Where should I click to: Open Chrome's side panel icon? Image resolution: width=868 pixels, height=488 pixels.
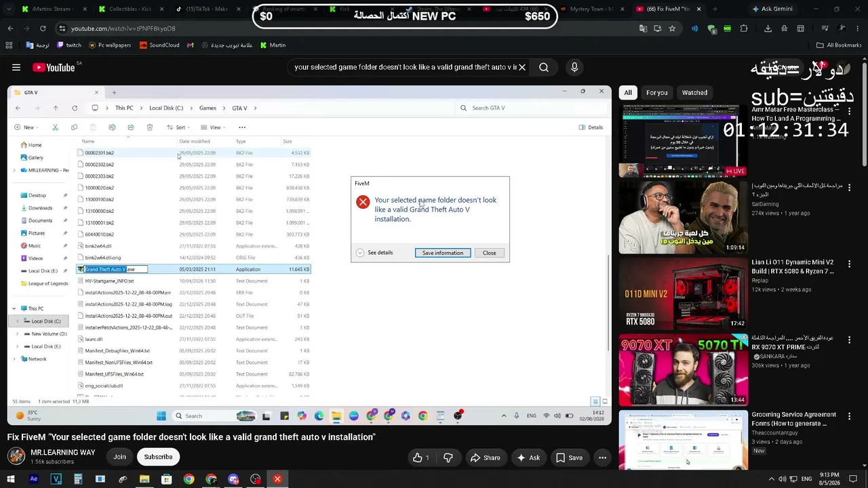click(x=801, y=28)
